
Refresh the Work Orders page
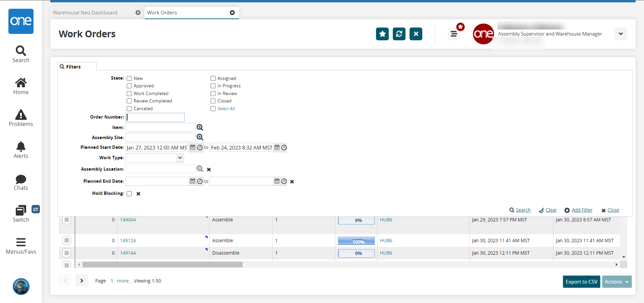tap(399, 34)
